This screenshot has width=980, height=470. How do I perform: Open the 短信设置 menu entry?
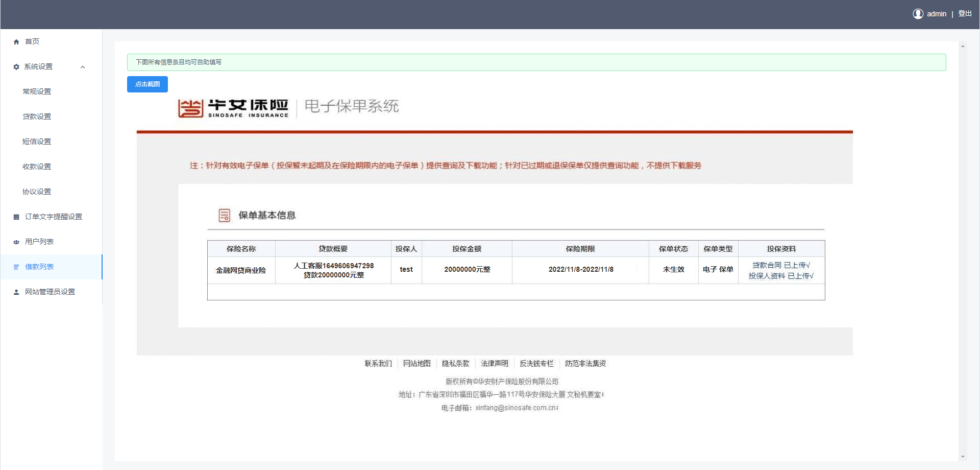(x=36, y=141)
